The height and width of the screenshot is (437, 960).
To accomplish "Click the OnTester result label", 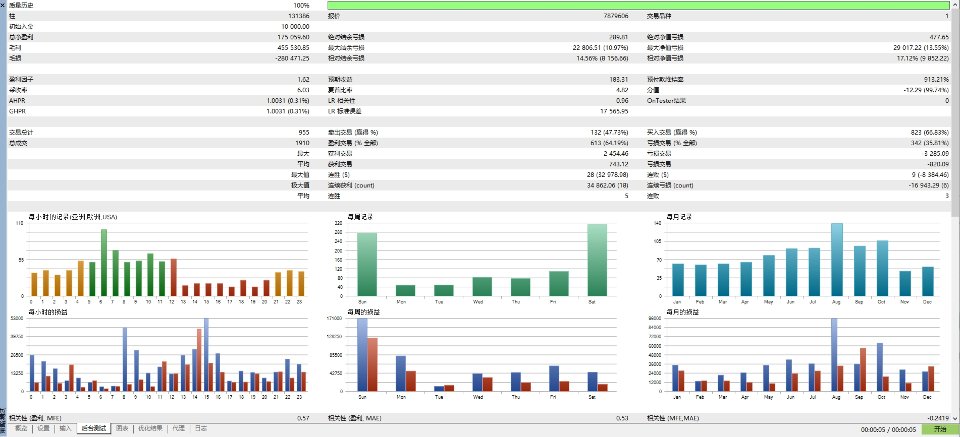I will 669,101.
